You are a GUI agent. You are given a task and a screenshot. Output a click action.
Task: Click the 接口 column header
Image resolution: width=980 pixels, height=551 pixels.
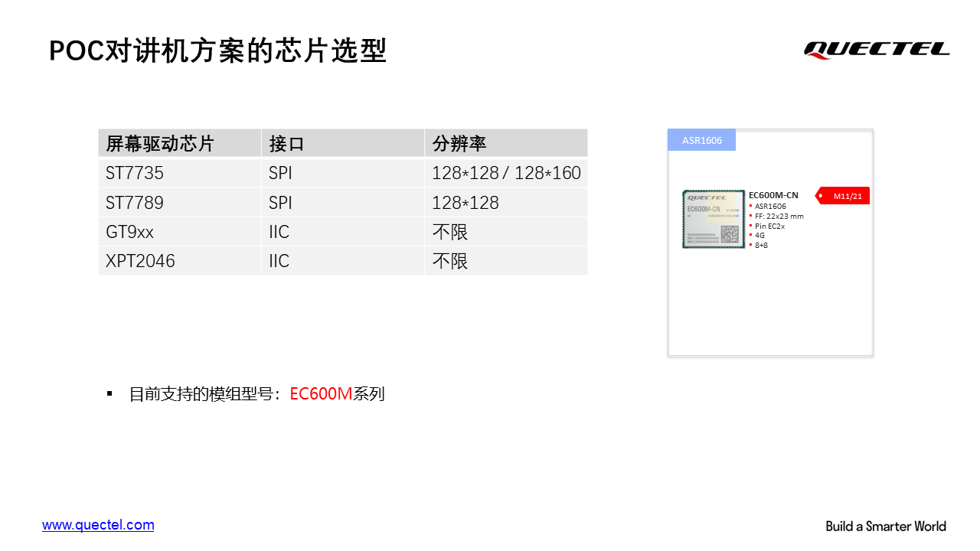click(343, 143)
